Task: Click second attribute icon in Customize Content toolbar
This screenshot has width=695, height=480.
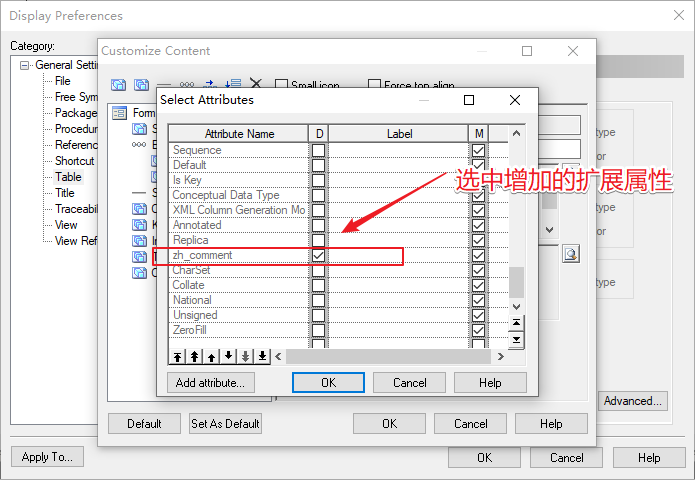Action: [141, 85]
